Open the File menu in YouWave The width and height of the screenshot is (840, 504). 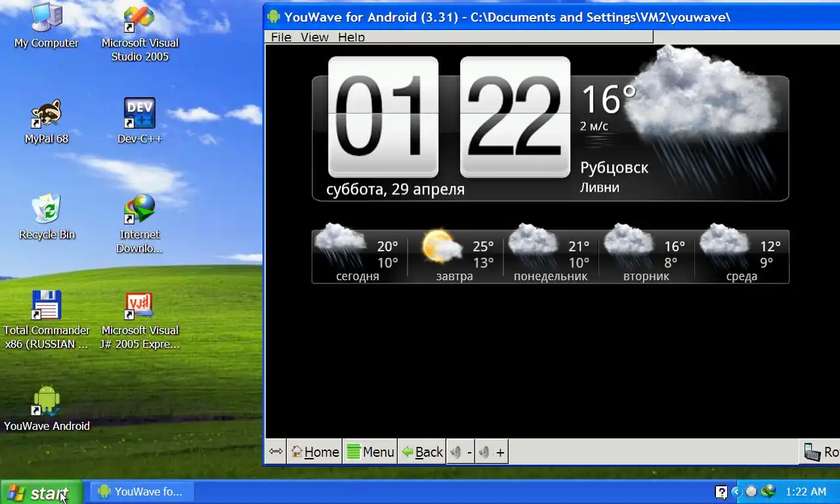coord(281,37)
